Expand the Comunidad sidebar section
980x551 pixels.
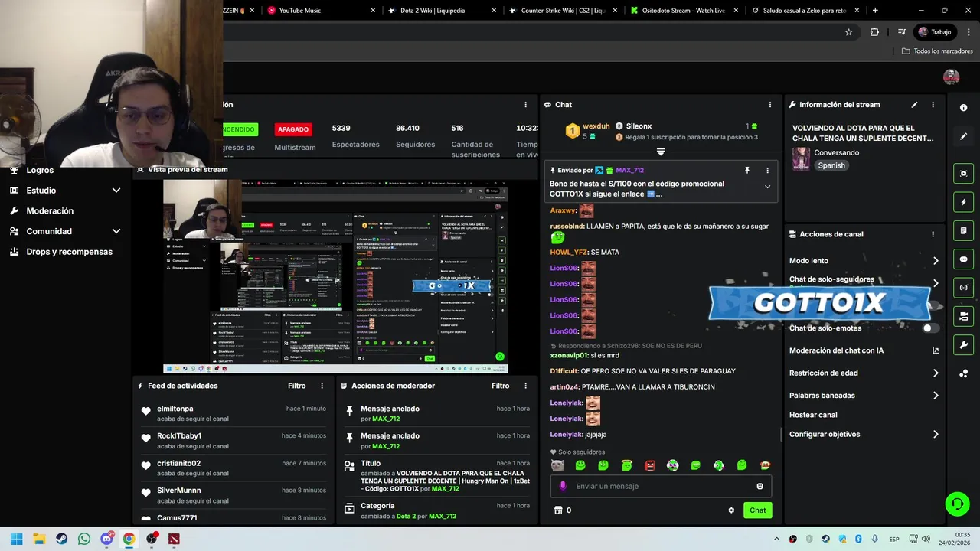pyautogui.click(x=116, y=231)
